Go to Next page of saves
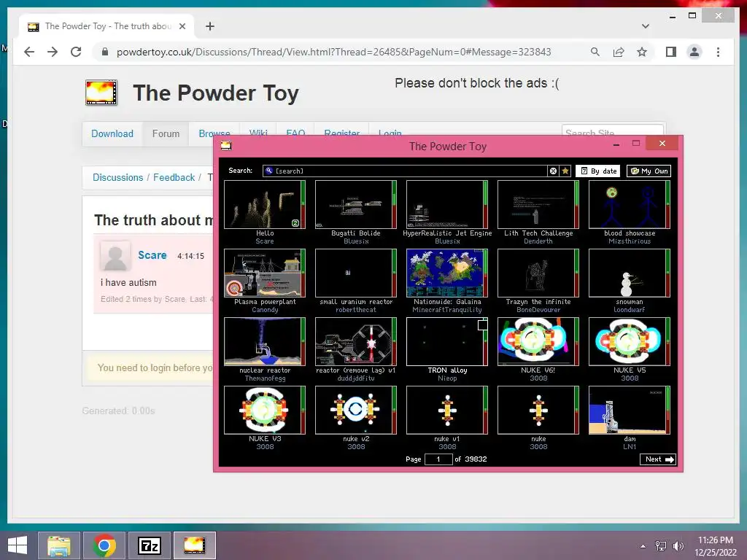This screenshot has height=560, width=747. click(658, 459)
